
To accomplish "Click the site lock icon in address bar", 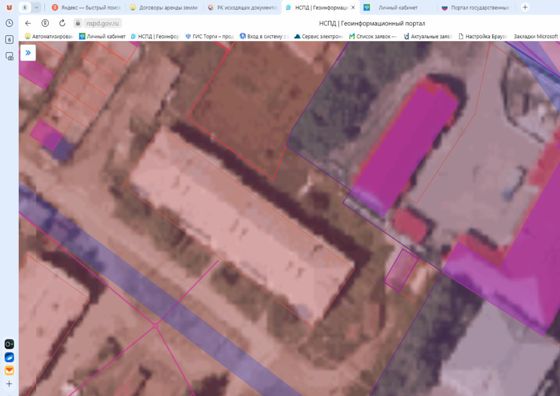I will pyautogui.click(x=78, y=24).
